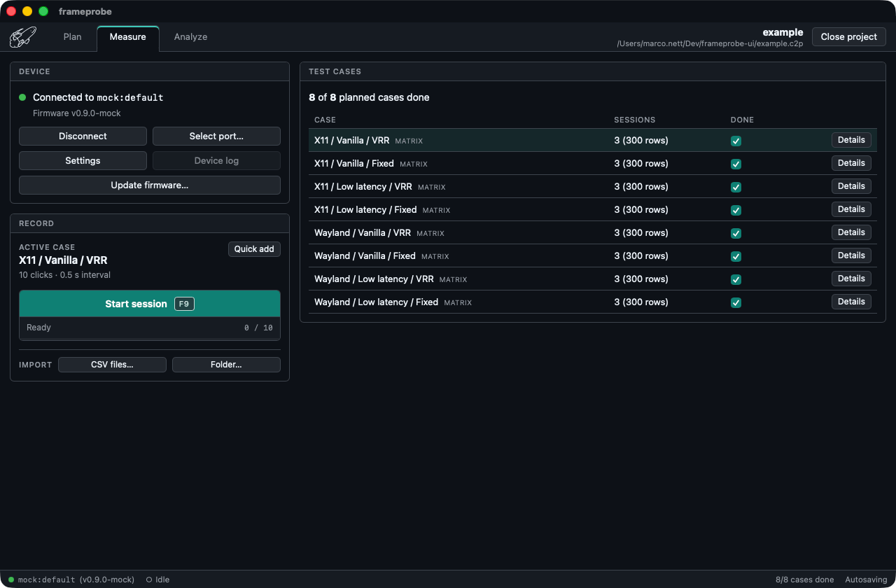Open Details for X11 / Vanilla / VRR
The width and height of the screenshot is (896, 588).
[x=851, y=140]
